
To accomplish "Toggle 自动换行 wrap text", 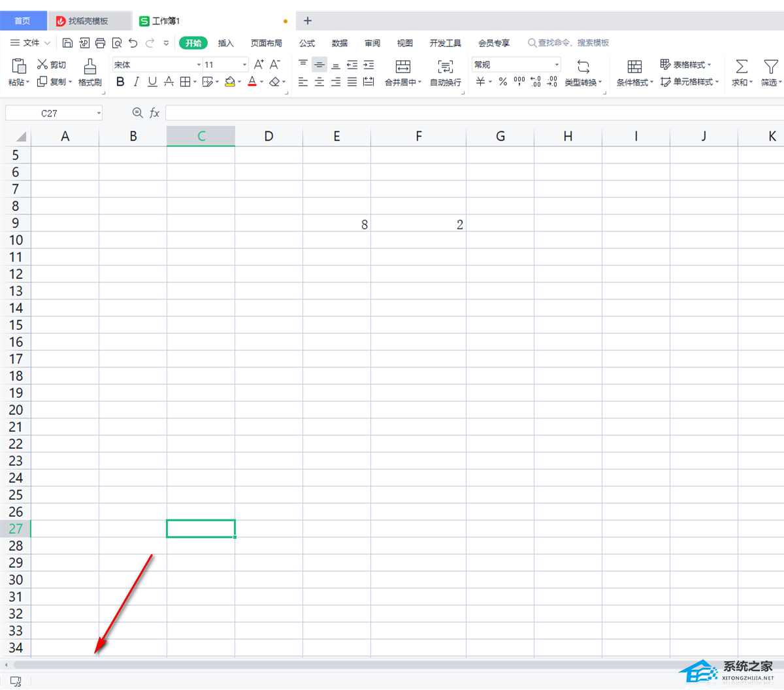I will tap(446, 72).
